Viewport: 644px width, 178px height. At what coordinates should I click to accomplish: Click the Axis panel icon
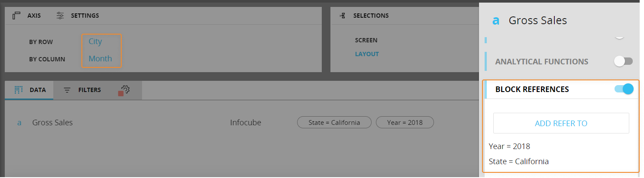[16, 16]
